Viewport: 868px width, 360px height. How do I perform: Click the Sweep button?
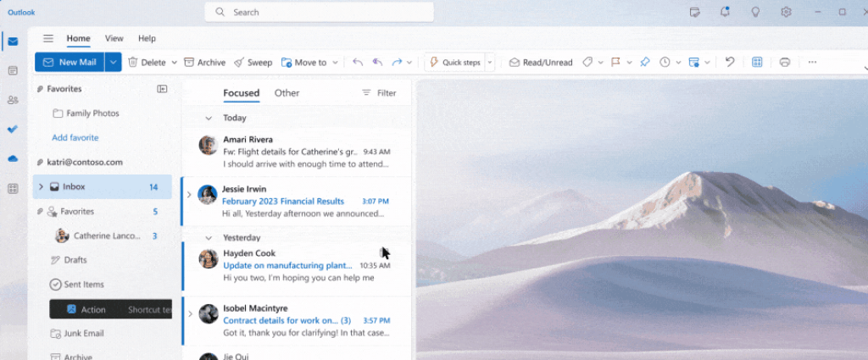[253, 63]
